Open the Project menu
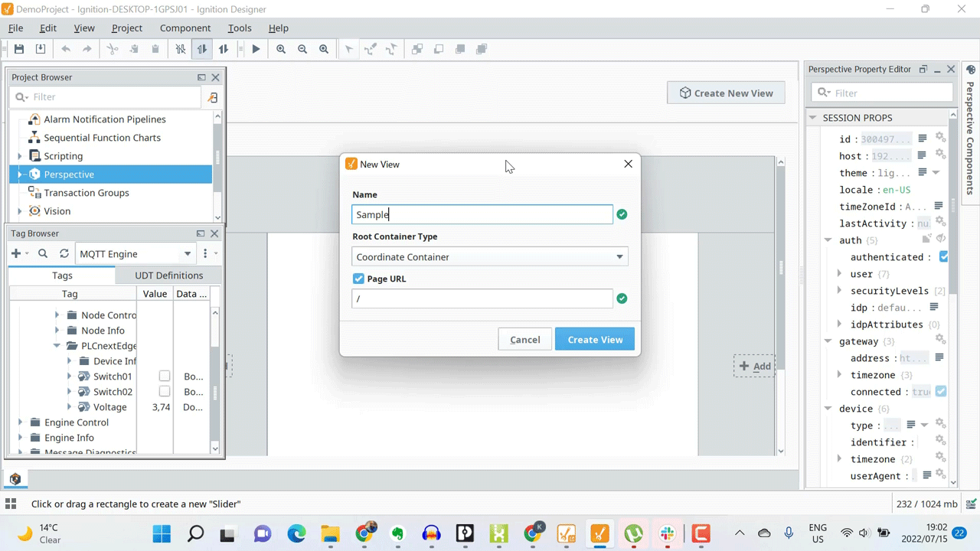 [x=127, y=28]
